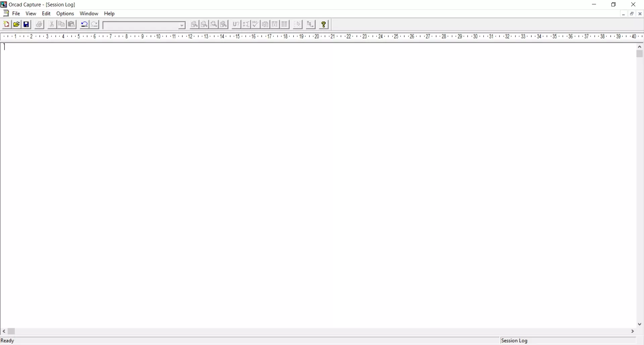
Task: Click the Snap to Grid icon
Action: pyautogui.click(x=298, y=24)
